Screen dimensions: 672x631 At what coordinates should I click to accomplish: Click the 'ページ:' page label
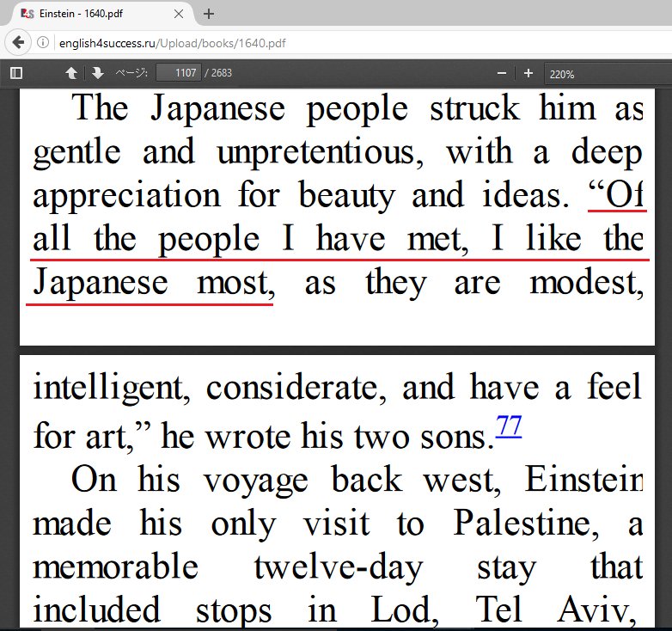click(x=131, y=73)
